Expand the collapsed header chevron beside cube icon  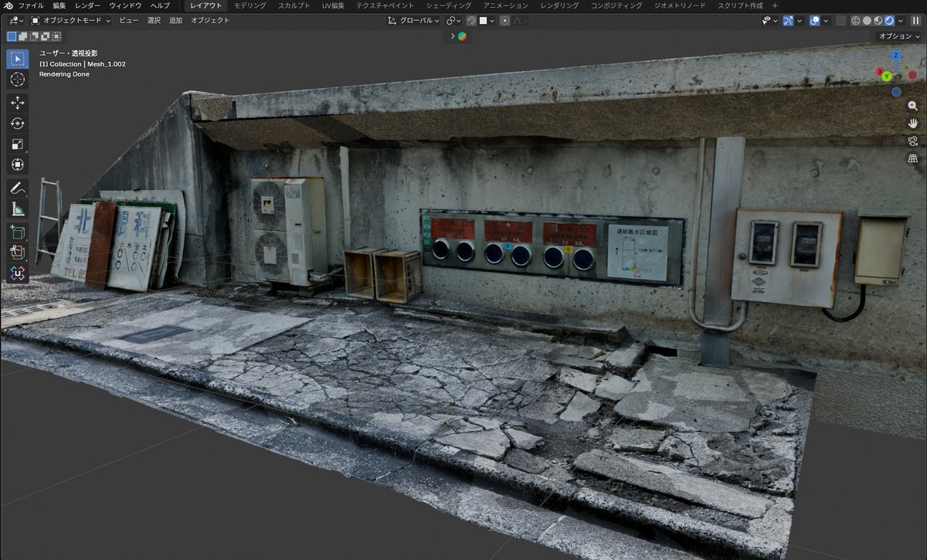pyautogui.click(x=453, y=36)
